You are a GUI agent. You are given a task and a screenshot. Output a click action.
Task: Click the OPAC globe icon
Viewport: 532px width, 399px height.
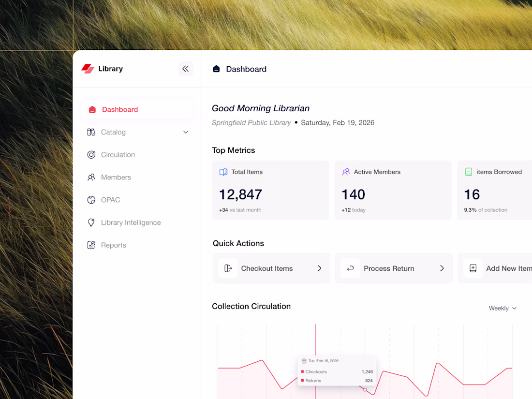[x=91, y=200]
